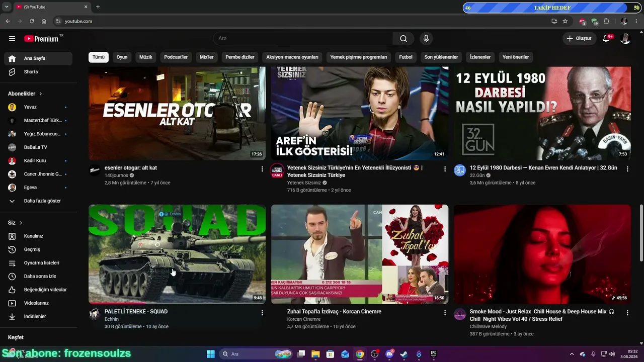Expand Daha fazla göster subscriptions
The width and height of the screenshot is (644, 362).
pyautogui.click(x=38, y=201)
